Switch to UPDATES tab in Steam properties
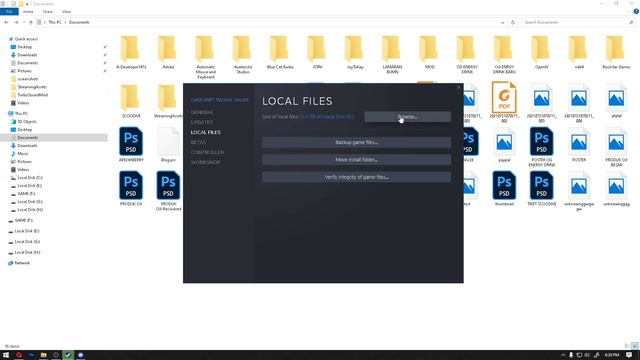Image resolution: width=640 pixels, height=360 pixels. click(202, 122)
